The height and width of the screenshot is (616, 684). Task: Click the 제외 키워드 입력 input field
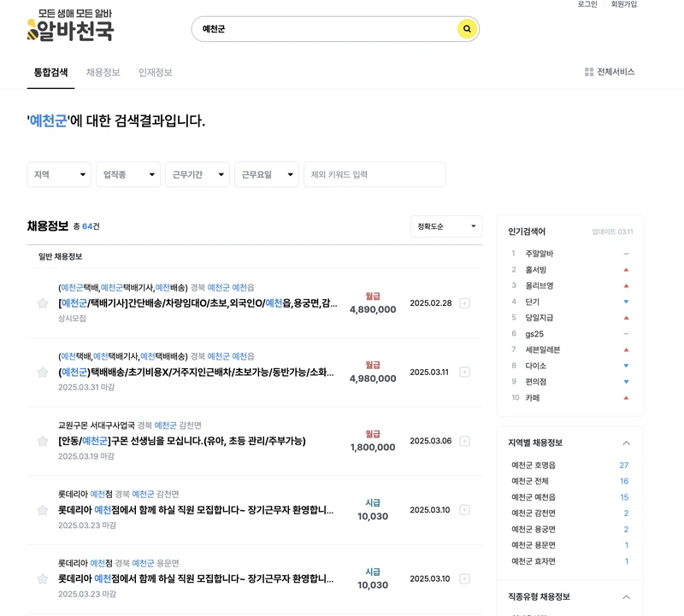(374, 174)
